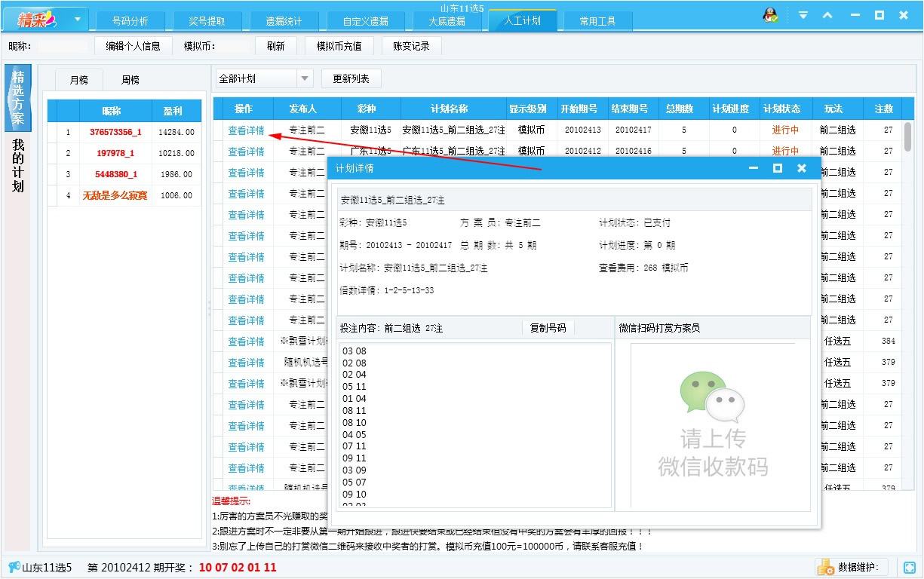Click the blue capture icon at bottom right corner
Image resolution: width=924 pixels, height=579 pixels.
click(x=908, y=566)
